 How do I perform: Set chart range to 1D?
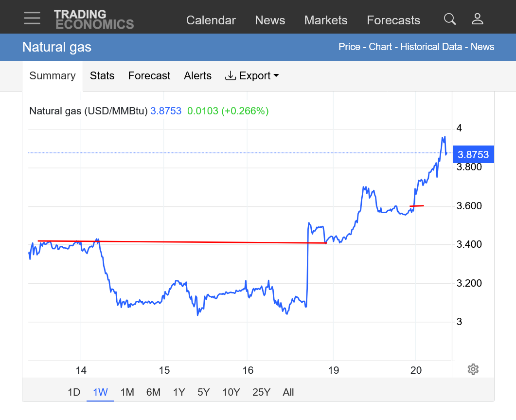point(73,392)
